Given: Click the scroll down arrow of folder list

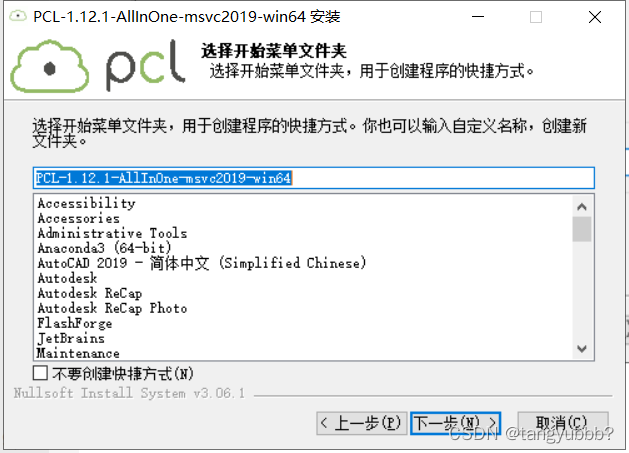Looking at the screenshot, I should (582, 348).
